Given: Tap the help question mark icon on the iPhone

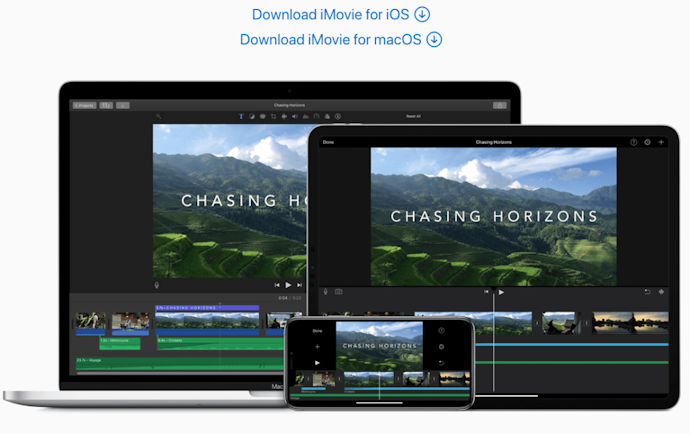Looking at the screenshot, I should click(441, 331).
